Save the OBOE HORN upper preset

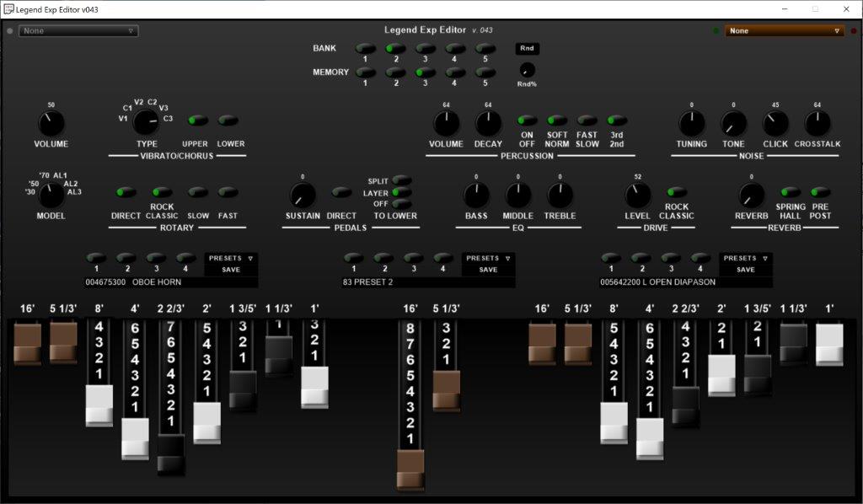point(231,270)
